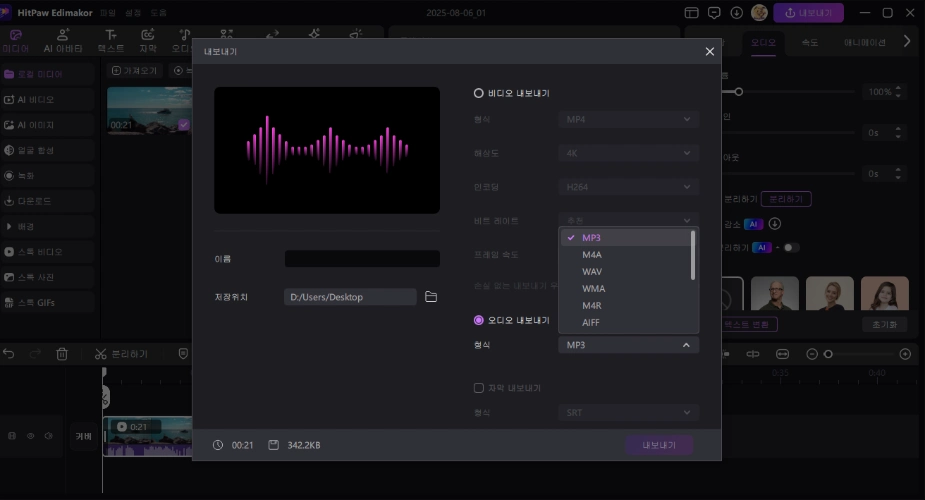Image resolution: width=925 pixels, height=500 pixels.
Task: Click the AI noise reduction download icon
Action: pyautogui.click(x=775, y=224)
